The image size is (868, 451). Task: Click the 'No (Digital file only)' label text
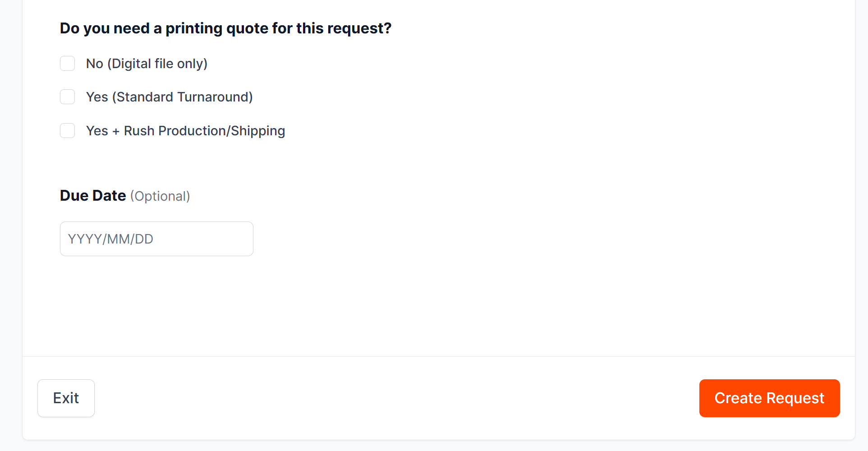point(147,64)
